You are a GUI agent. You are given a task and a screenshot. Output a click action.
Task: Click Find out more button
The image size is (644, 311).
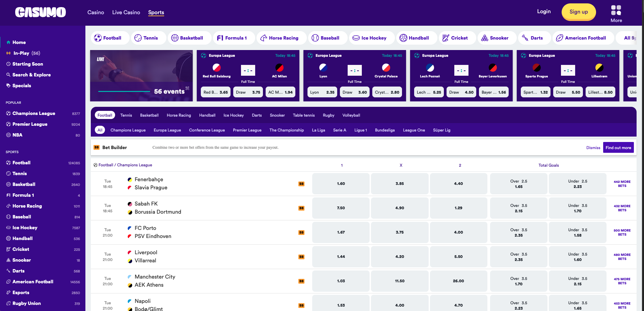click(x=618, y=148)
